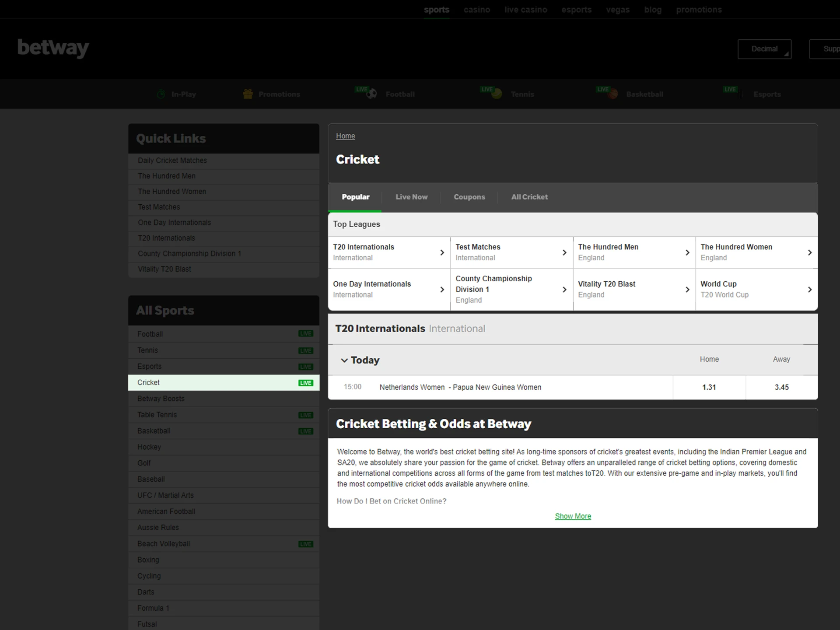Toggle the Coupons tab view

click(x=469, y=196)
